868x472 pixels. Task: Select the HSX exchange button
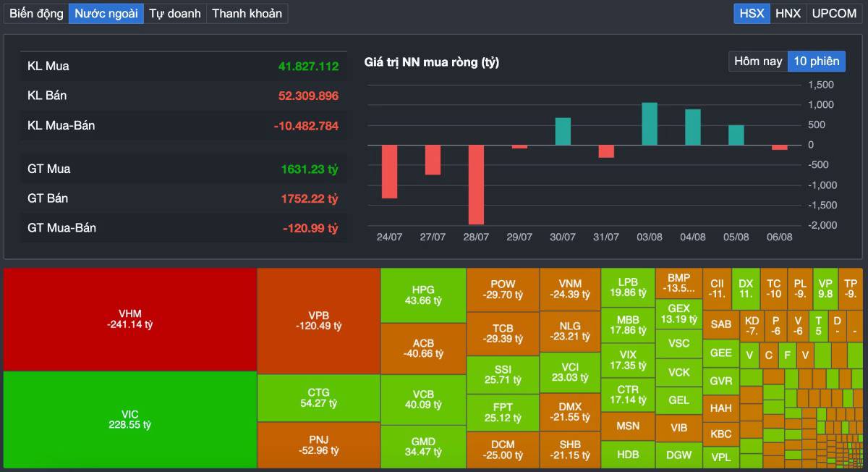pos(752,13)
